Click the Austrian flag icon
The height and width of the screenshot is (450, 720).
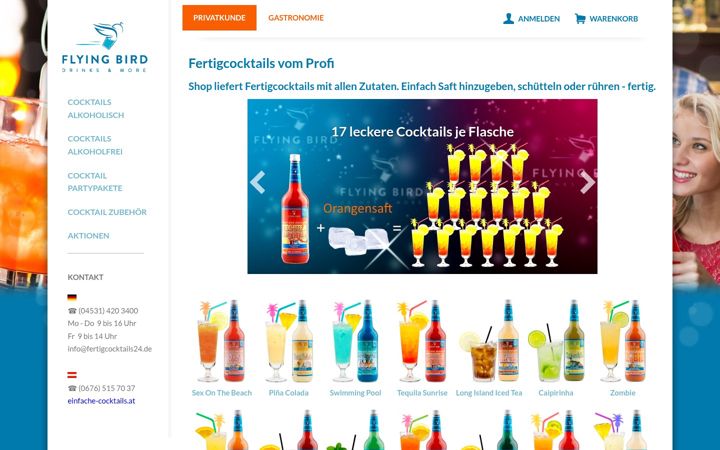click(x=72, y=375)
